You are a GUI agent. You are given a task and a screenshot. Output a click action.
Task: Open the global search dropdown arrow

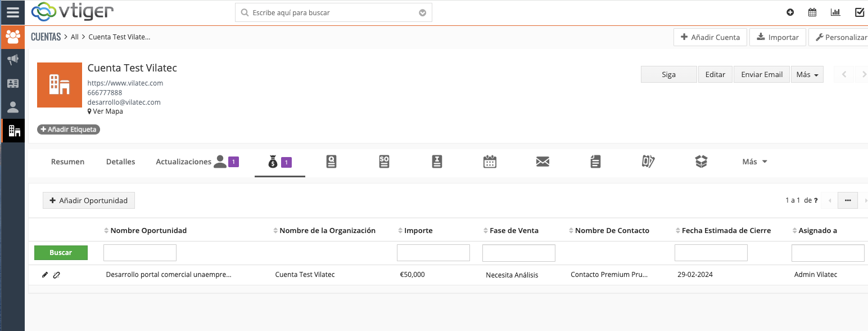423,12
